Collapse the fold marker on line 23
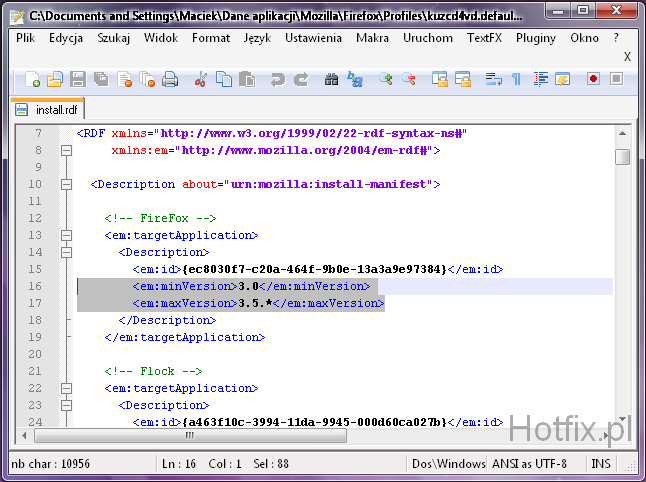The height and width of the screenshot is (482, 646). point(66,405)
